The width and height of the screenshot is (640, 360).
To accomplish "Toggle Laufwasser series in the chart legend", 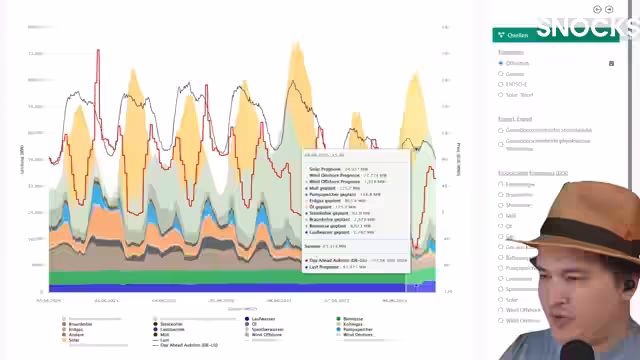I will [x=260, y=319].
